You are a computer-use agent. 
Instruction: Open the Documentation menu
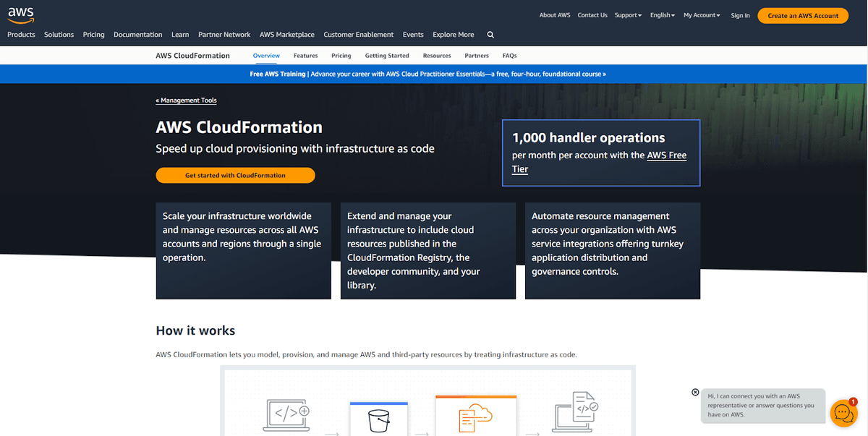pos(137,35)
